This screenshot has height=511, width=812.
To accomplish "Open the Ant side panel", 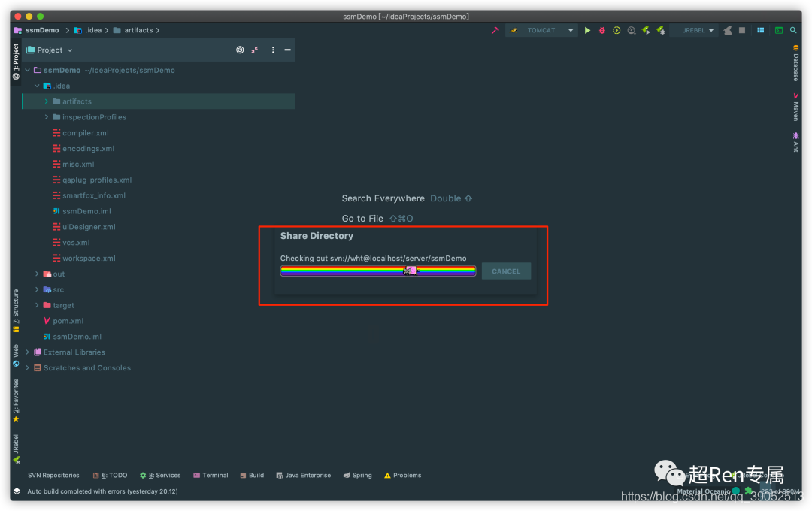I will [796, 142].
